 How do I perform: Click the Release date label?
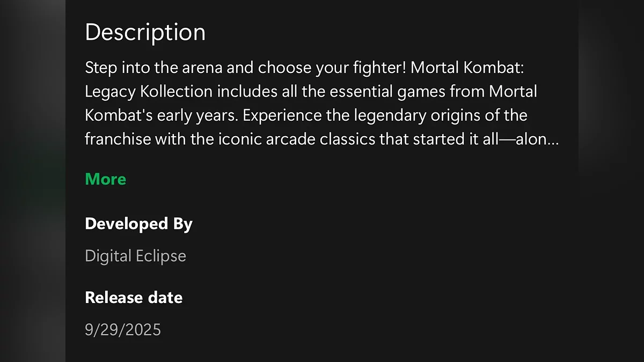(x=134, y=297)
